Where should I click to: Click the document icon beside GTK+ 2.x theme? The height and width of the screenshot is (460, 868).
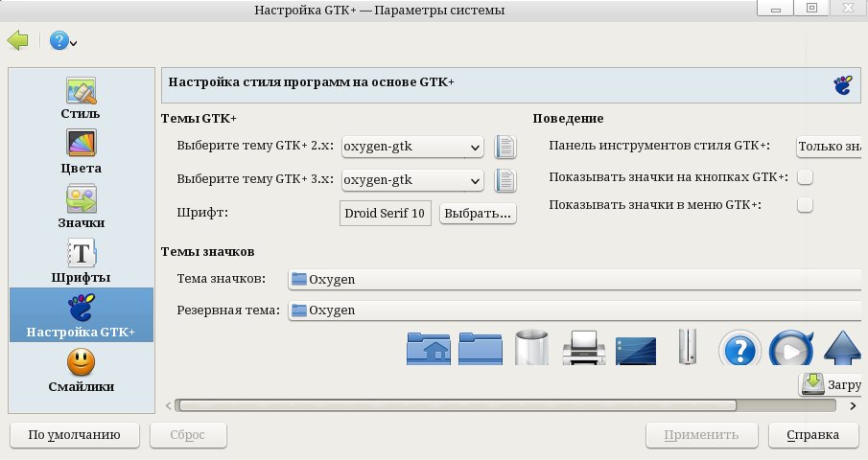505,148
